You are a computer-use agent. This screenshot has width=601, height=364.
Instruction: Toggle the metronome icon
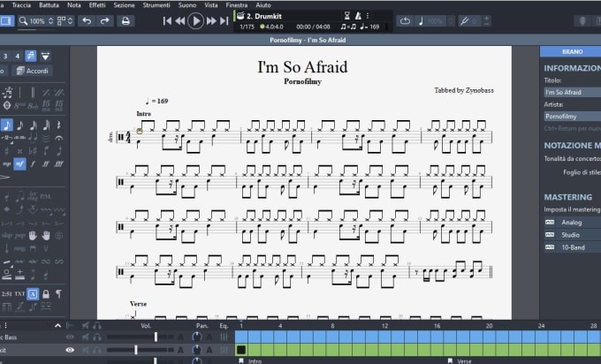click(x=358, y=16)
